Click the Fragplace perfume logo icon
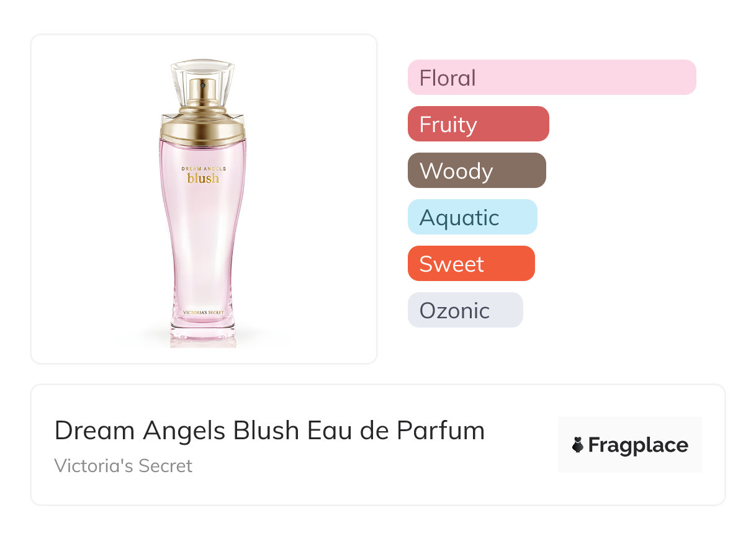756x536 pixels. pyautogui.click(x=578, y=445)
